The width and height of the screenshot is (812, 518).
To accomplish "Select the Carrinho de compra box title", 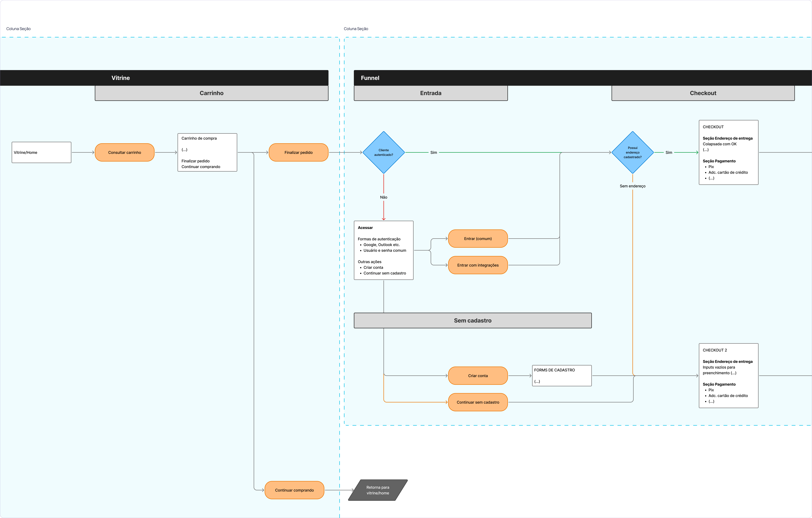I will tap(199, 138).
